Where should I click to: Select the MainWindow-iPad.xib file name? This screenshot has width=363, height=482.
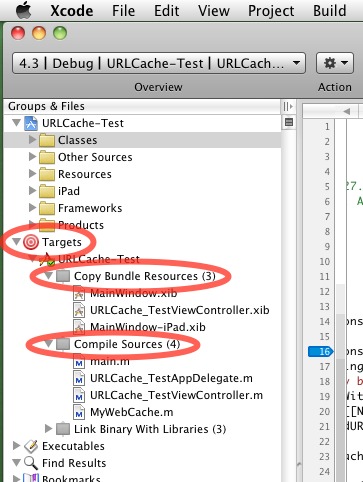click(148, 327)
